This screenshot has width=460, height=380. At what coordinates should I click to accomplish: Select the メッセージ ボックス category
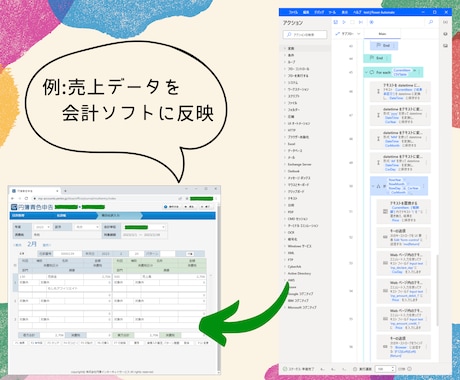(x=299, y=178)
